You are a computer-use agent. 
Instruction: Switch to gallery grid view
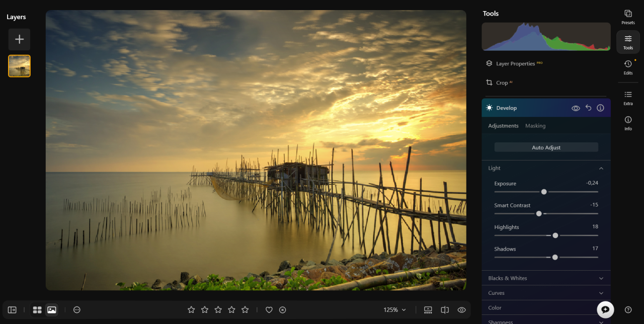[37, 310]
